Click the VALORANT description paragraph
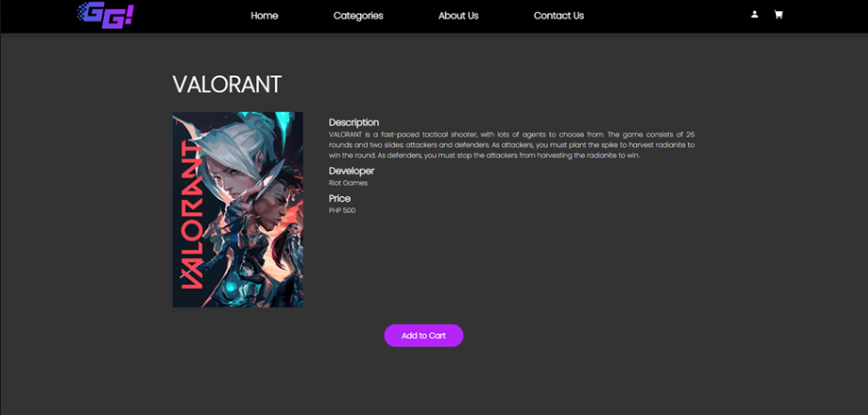Viewport: 868px width, 415px height. (511, 146)
